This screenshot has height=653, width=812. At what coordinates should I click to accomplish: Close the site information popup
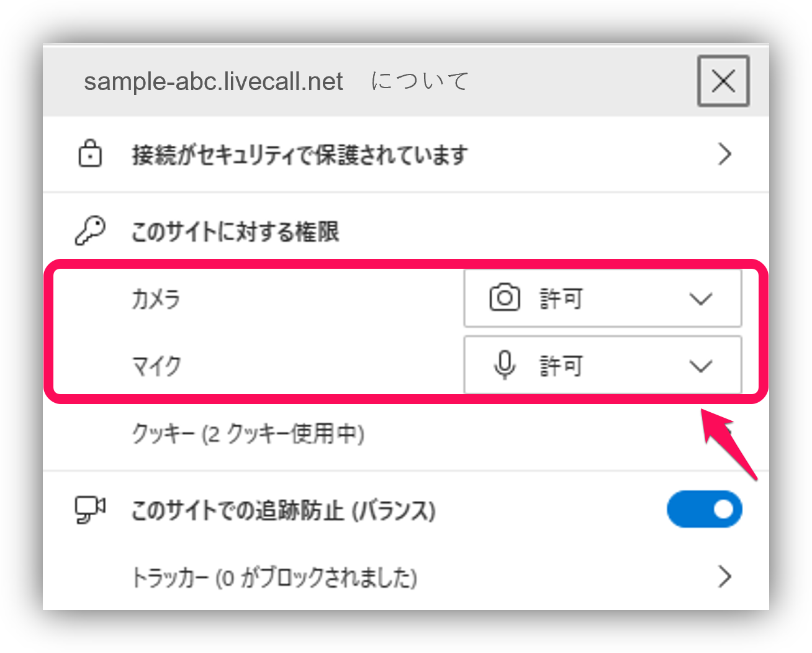tap(723, 81)
